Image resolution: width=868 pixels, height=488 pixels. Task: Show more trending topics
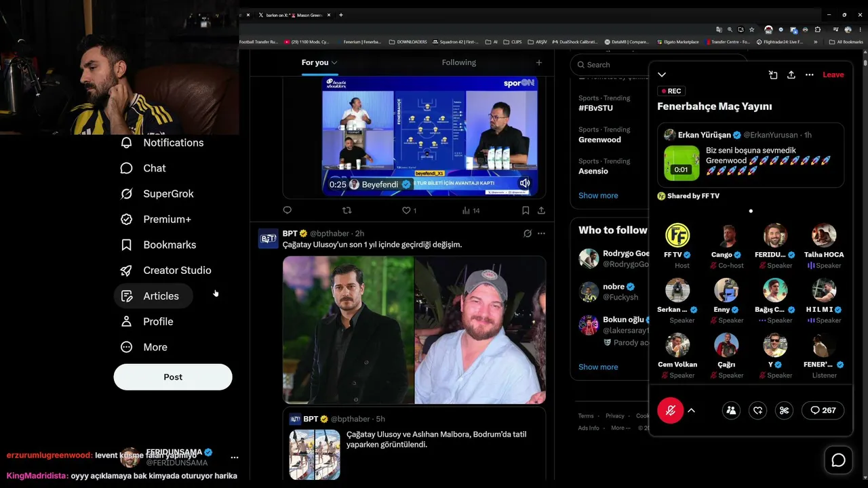[x=598, y=195]
